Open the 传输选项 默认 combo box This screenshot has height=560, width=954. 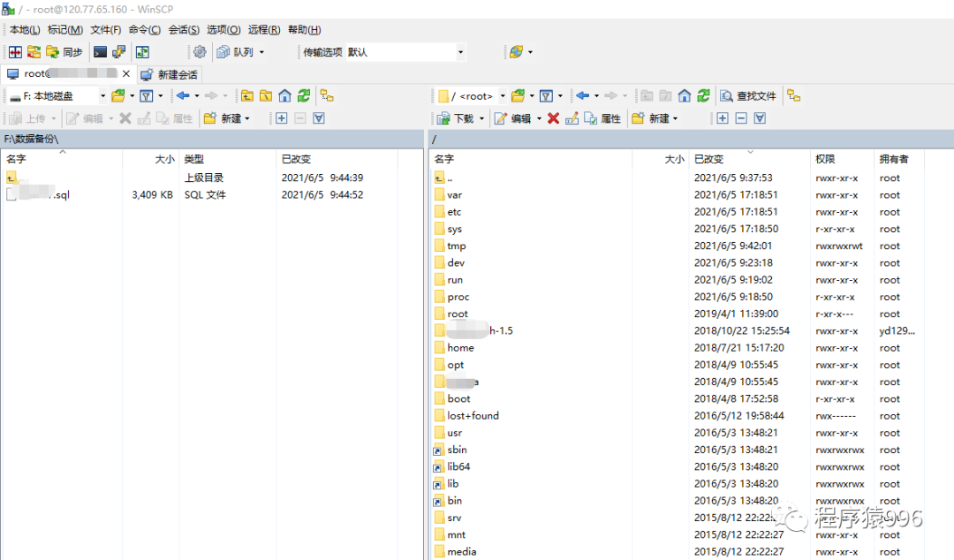click(x=405, y=52)
